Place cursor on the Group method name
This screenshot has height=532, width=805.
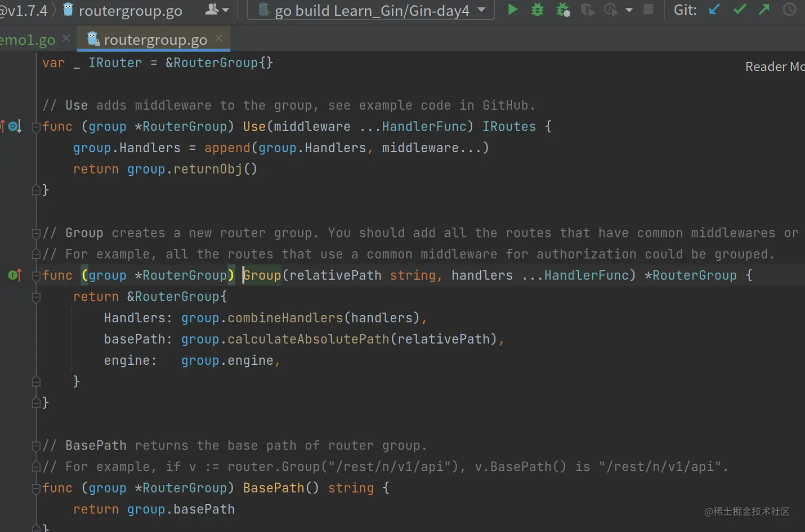(262, 275)
